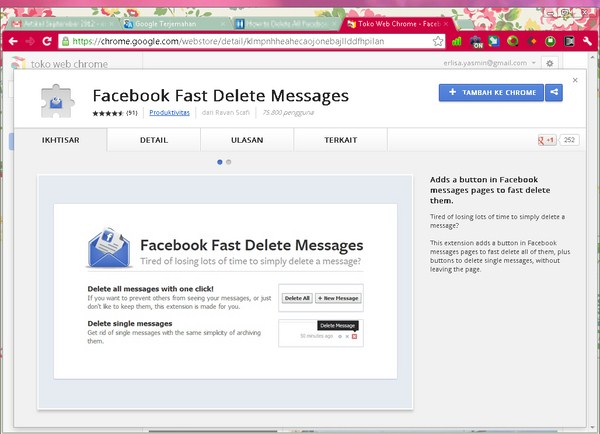Image resolution: width=600 pixels, height=434 pixels.
Task: Switch to the Google Terjemahan browser tab
Action: 176,24
